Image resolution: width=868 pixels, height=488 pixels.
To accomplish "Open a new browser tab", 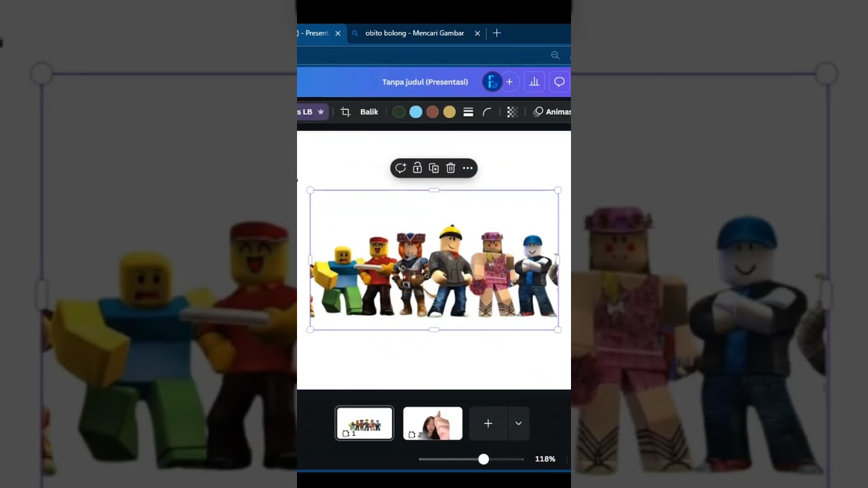I will (496, 33).
